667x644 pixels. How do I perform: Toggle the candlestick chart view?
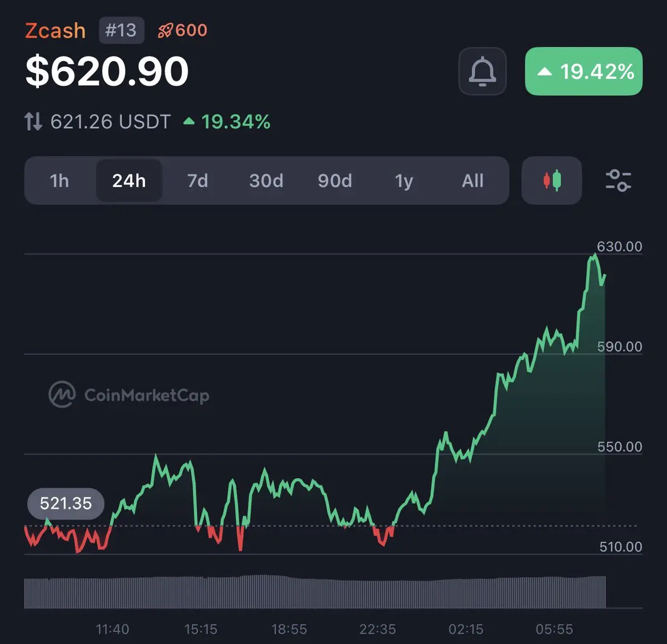[x=551, y=181]
